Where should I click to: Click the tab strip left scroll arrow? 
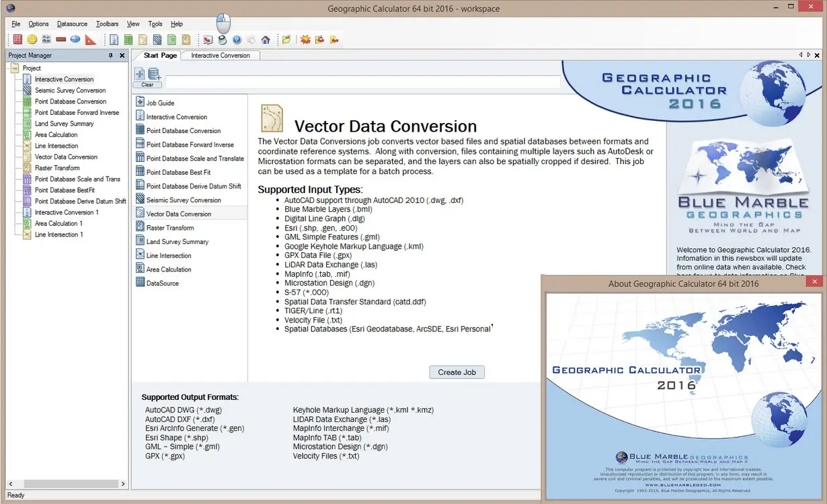pos(801,54)
